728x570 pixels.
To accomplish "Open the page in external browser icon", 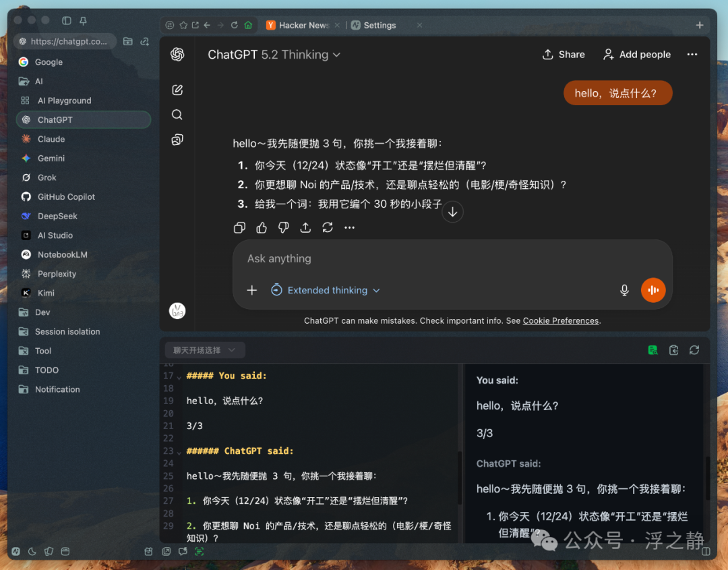I will click(195, 25).
